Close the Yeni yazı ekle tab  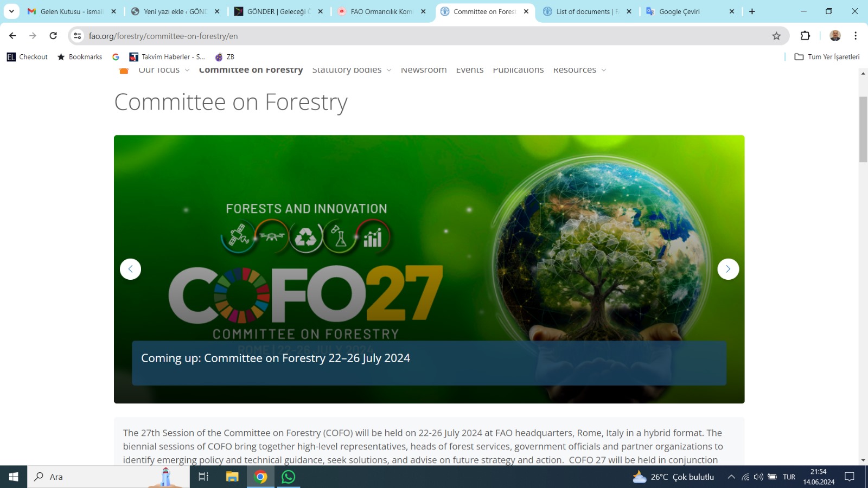click(x=217, y=11)
